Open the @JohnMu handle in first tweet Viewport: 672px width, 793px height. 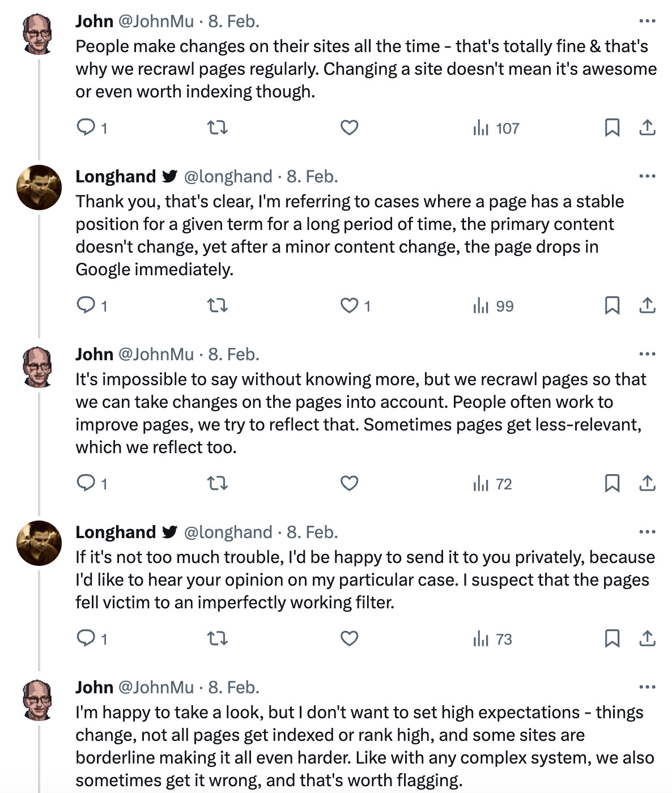[x=156, y=21]
